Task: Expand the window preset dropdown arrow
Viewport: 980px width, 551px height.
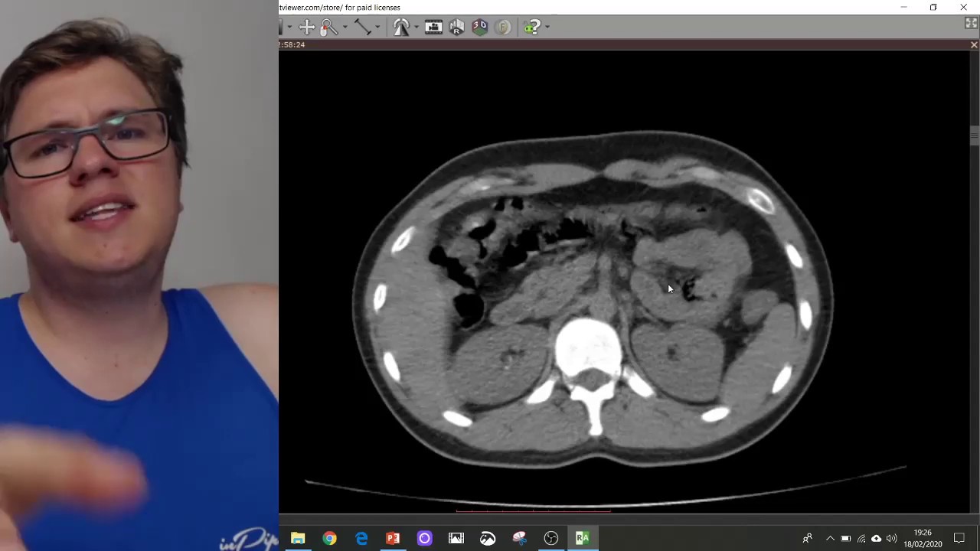Action: (x=289, y=28)
